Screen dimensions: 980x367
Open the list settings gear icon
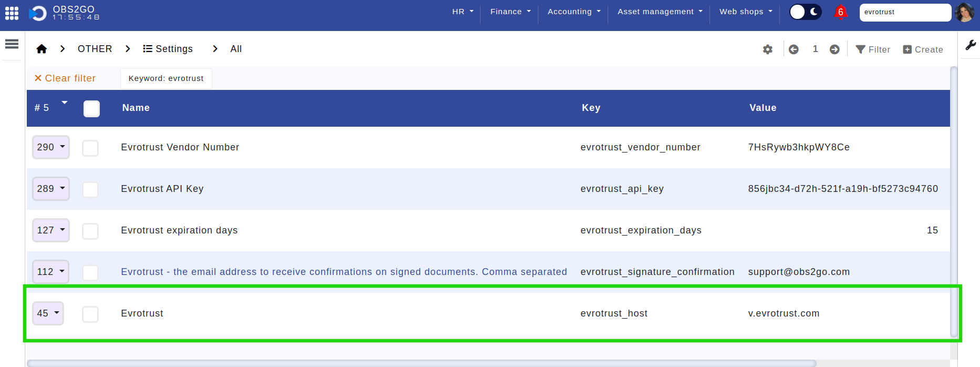click(768, 49)
